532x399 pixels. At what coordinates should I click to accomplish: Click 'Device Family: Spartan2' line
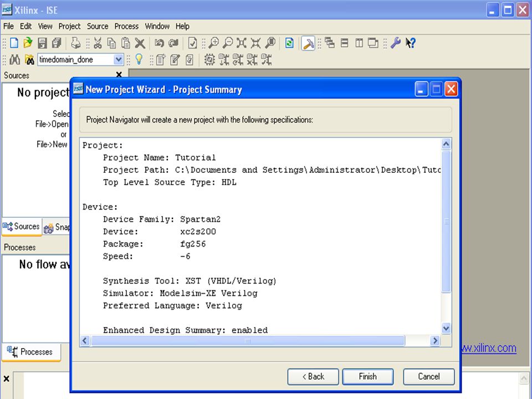click(x=162, y=219)
